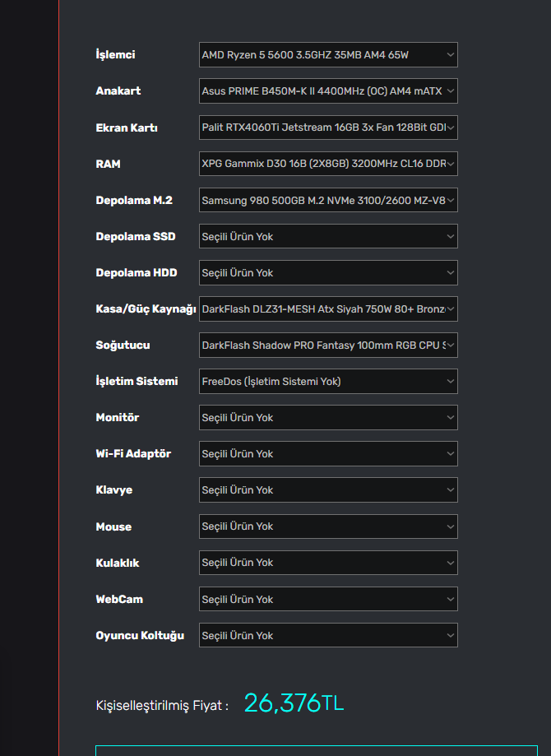Click the İşlemci field label
The height and width of the screenshot is (756, 551).
pos(115,55)
